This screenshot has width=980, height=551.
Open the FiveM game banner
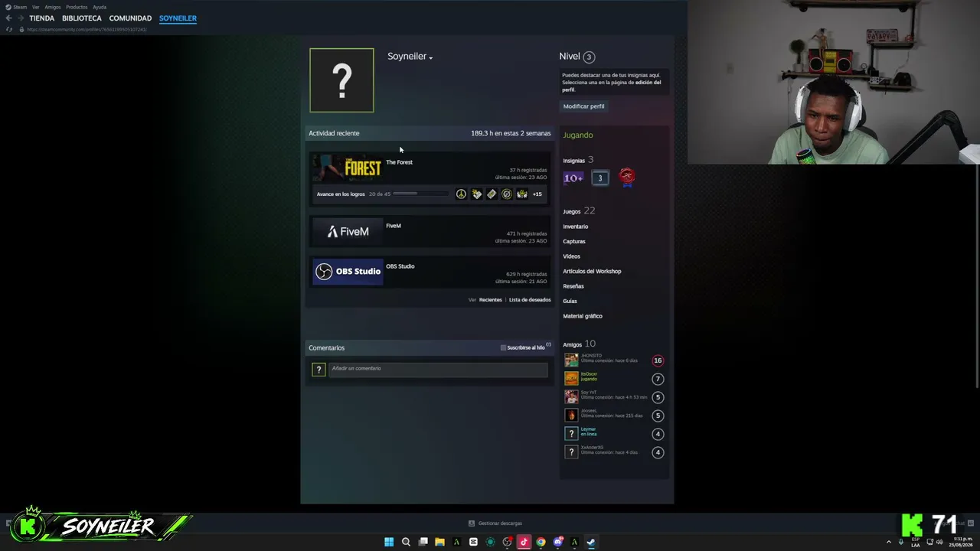[x=348, y=232]
